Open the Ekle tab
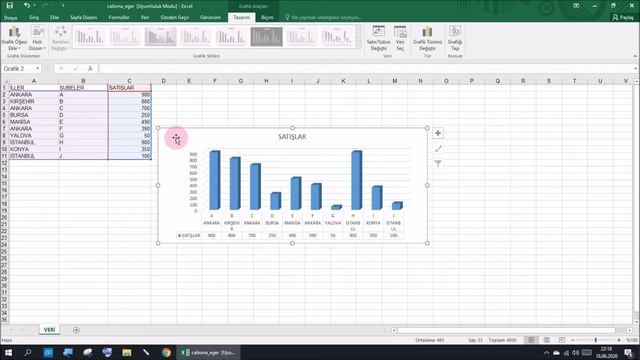Screen dimensions: 640x360 click(x=54, y=18)
